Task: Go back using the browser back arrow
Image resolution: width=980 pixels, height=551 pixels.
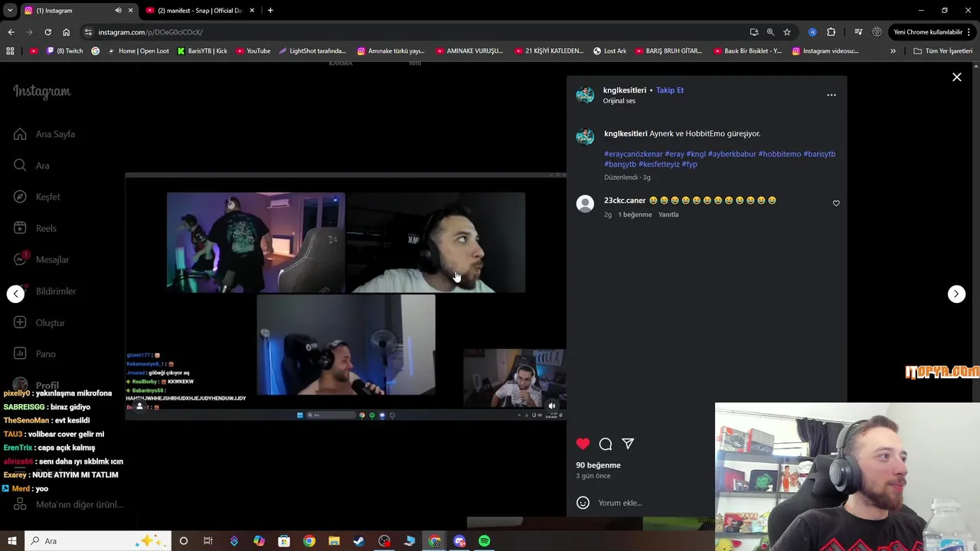Action: click(x=11, y=32)
